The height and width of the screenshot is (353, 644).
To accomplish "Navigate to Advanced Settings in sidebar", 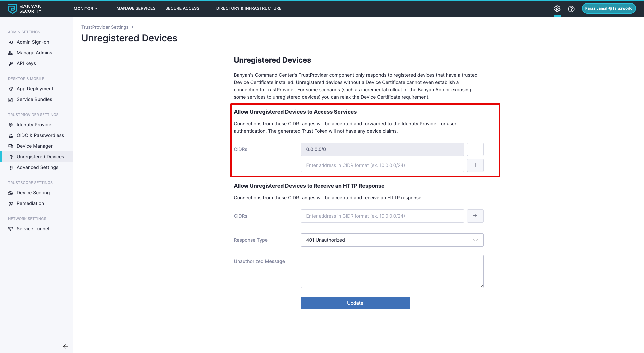I will (37, 167).
